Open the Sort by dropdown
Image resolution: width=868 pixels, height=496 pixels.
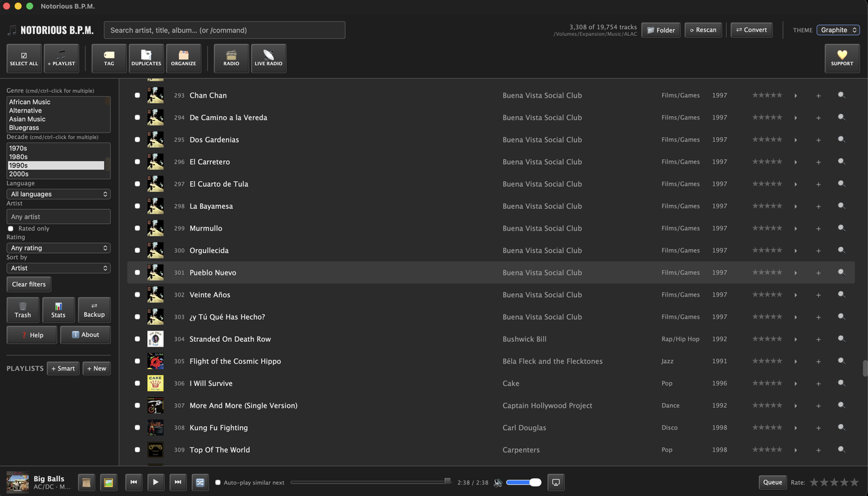(58, 268)
